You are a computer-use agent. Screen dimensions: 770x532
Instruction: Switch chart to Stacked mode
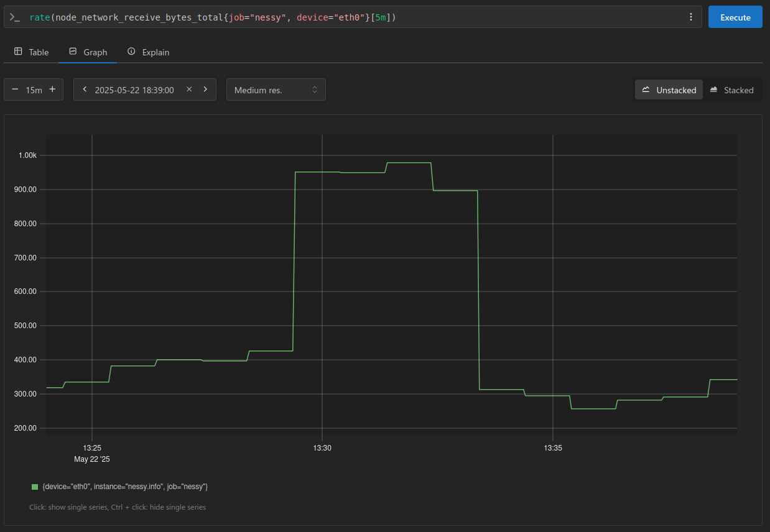coord(731,90)
